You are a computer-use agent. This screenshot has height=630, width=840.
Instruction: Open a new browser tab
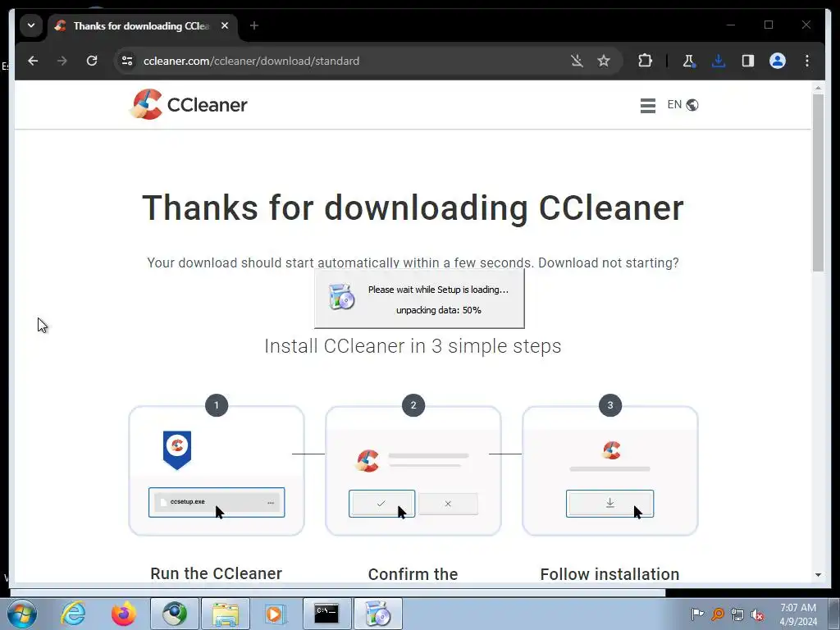(254, 25)
